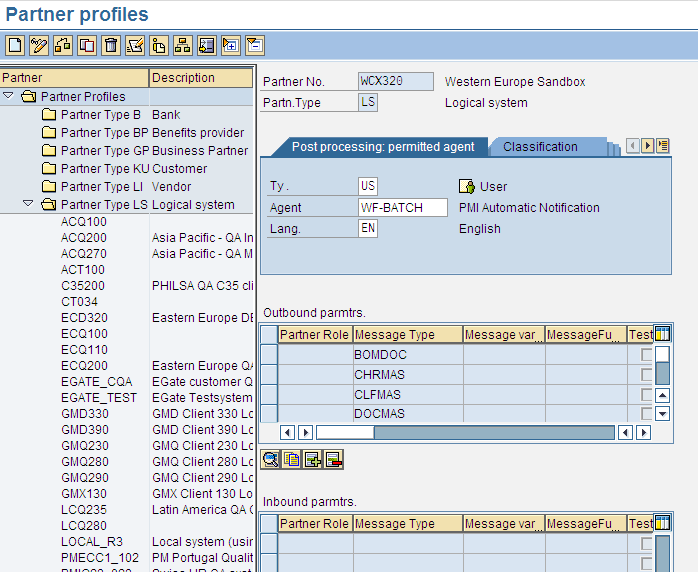Tick the Test checkbox for CLFMAS

646,394
